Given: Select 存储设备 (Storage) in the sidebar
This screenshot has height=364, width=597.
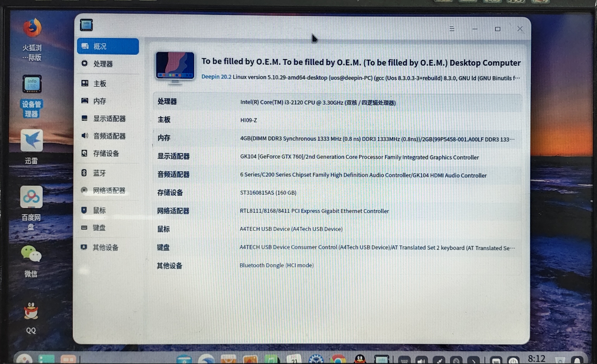Looking at the screenshot, I should pyautogui.click(x=106, y=153).
